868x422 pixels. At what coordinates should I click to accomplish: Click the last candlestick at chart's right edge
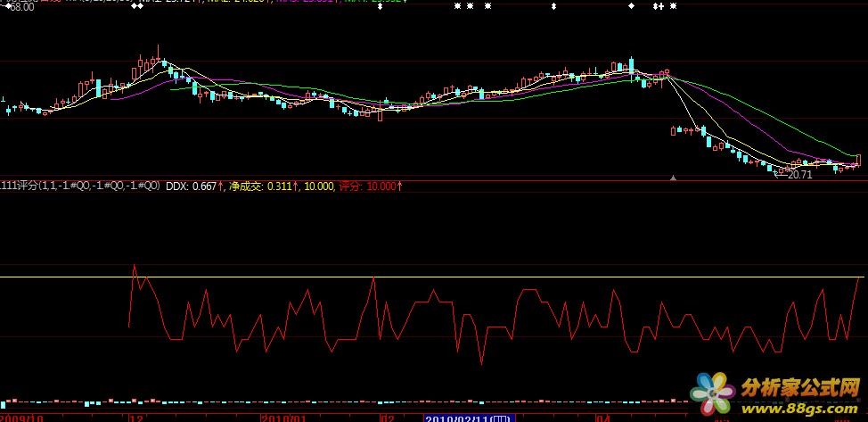(x=860, y=160)
